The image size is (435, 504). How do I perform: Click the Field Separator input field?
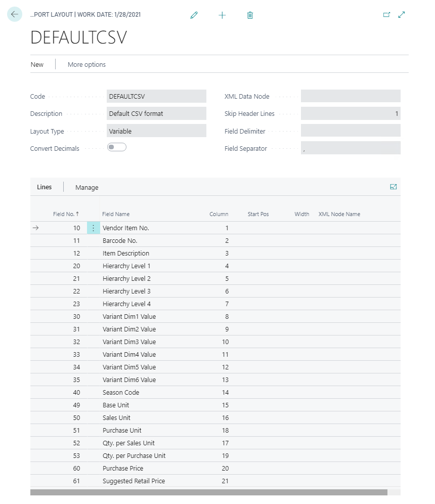pos(351,148)
